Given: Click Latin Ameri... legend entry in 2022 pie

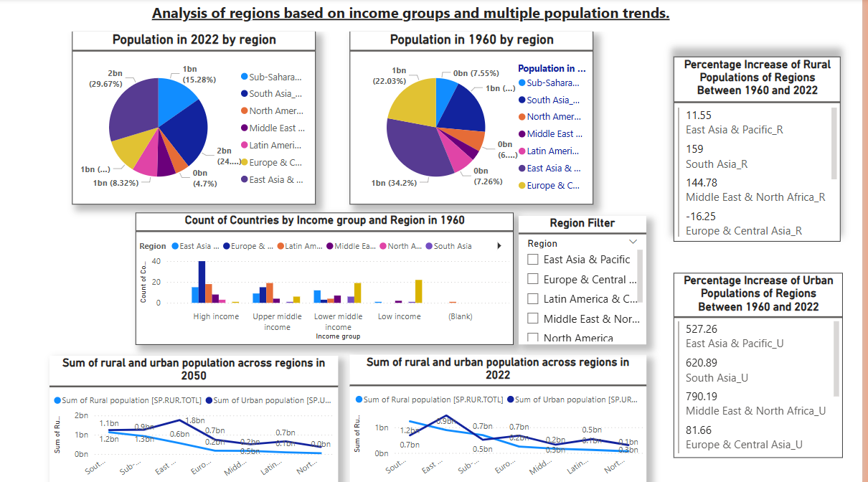Looking at the screenshot, I should [273, 146].
